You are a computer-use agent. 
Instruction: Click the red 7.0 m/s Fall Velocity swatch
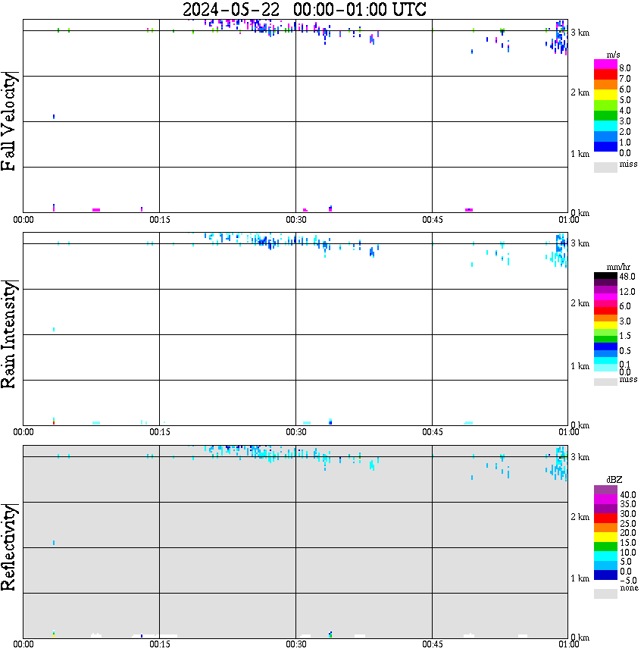point(605,74)
